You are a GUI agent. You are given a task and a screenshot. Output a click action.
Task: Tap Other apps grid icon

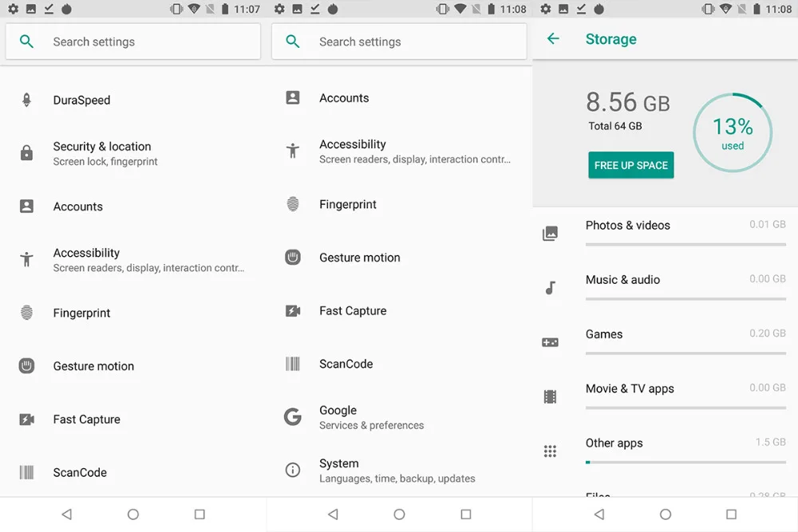click(x=550, y=451)
